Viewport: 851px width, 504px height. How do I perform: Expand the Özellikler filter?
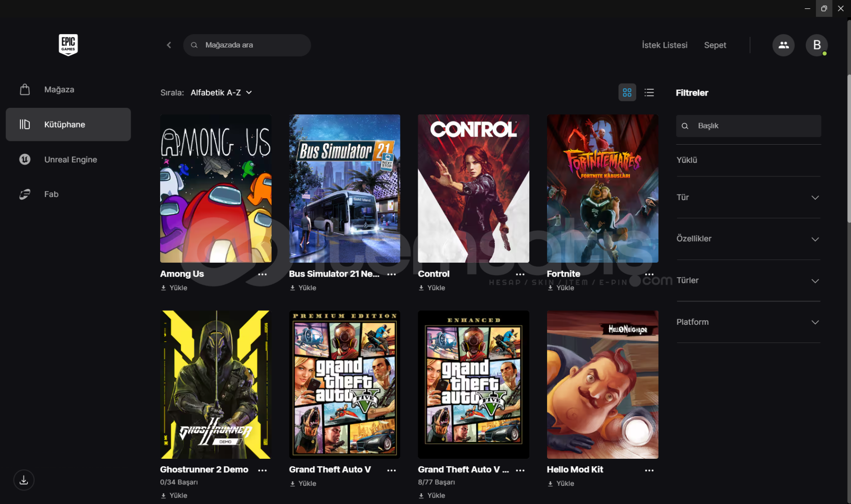point(748,239)
